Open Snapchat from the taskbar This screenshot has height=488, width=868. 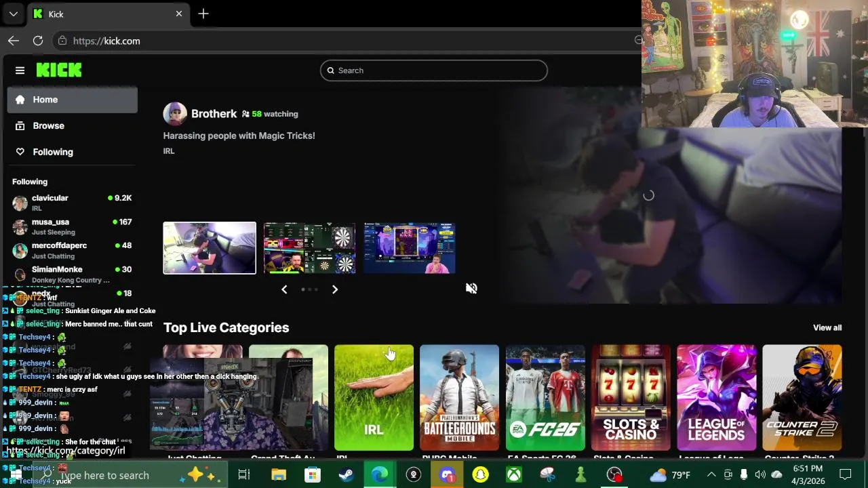(480, 475)
